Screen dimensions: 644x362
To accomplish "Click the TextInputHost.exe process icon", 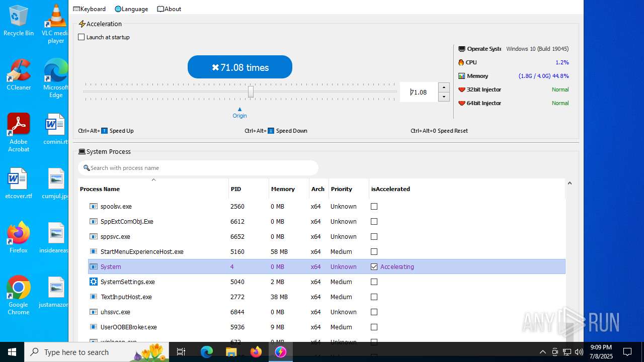I will [x=93, y=297].
